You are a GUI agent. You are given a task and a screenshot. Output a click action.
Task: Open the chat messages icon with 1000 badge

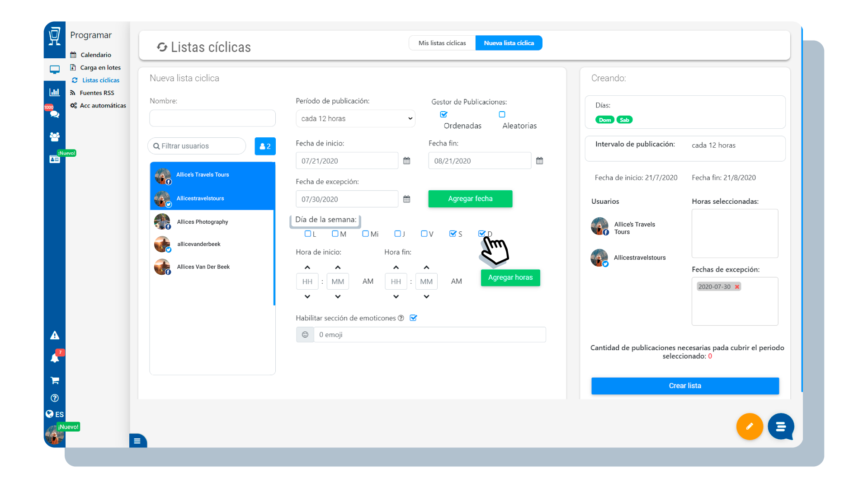[55, 114]
